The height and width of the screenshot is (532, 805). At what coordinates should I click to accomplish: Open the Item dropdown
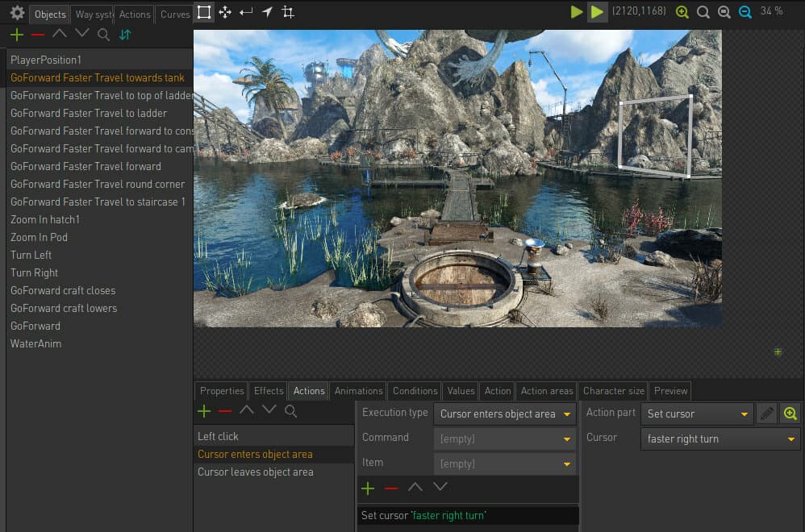point(505,463)
